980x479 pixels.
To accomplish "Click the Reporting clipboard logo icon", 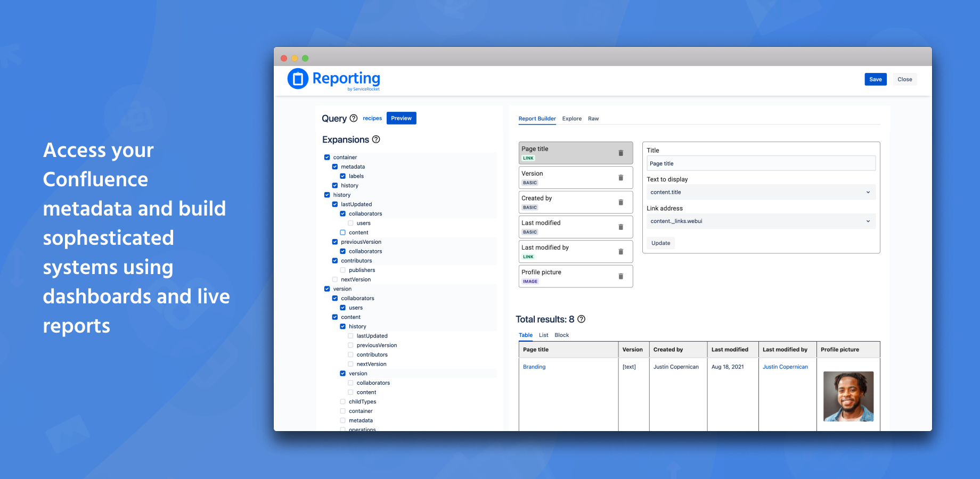I will coord(298,79).
